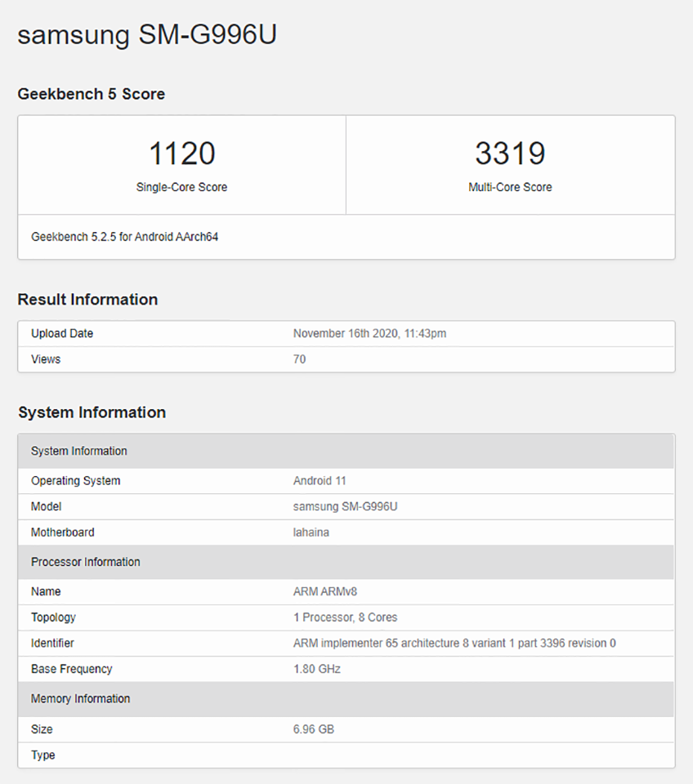Image resolution: width=693 pixels, height=784 pixels.
Task: Click the 'Model' row label
Action: [46, 506]
